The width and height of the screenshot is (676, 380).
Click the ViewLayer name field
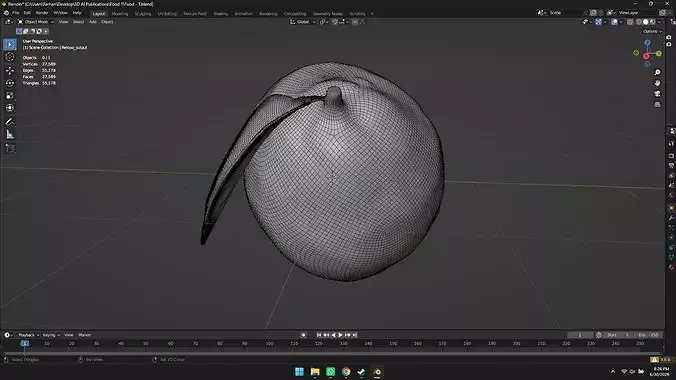tap(637, 13)
